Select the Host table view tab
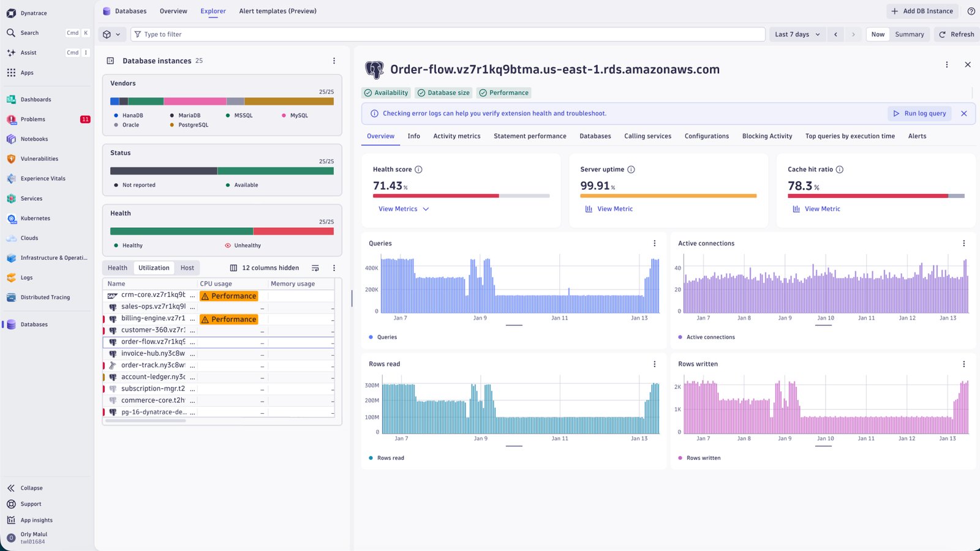980x551 pixels. [x=187, y=268]
